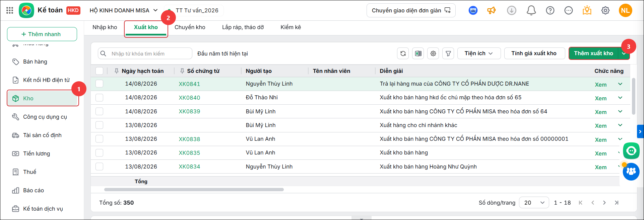This screenshot has height=220, width=644.
Task: Tick checkbox for row XK0835
Action: tap(99, 153)
